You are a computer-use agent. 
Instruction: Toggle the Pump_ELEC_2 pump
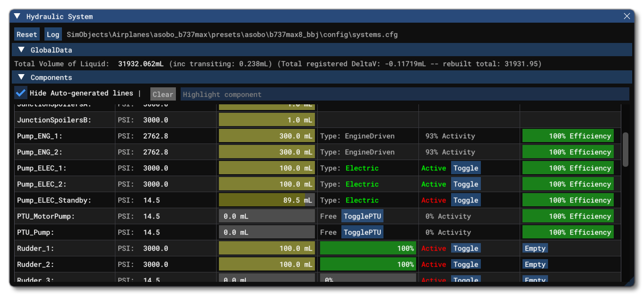(466, 184)
